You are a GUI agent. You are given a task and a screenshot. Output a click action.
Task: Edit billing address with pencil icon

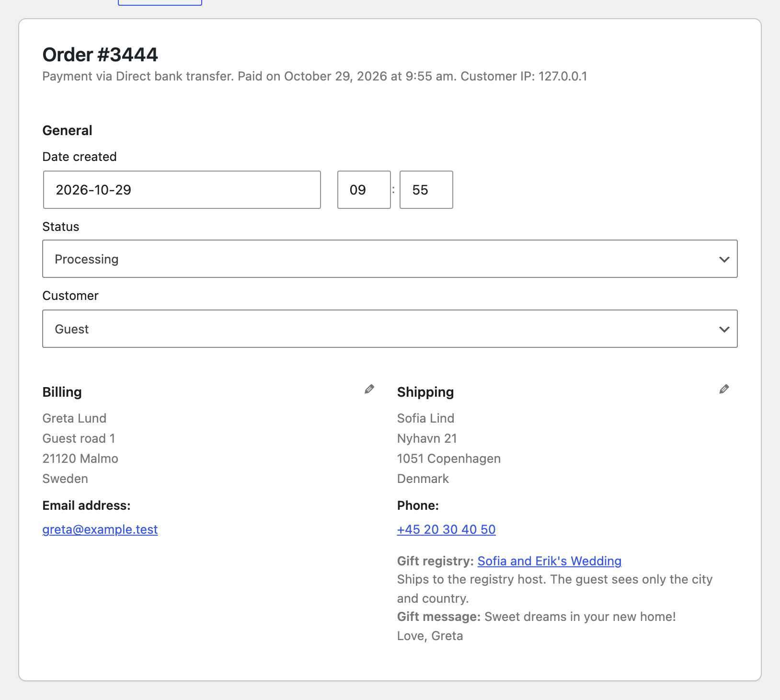click(x=369, y=389)
